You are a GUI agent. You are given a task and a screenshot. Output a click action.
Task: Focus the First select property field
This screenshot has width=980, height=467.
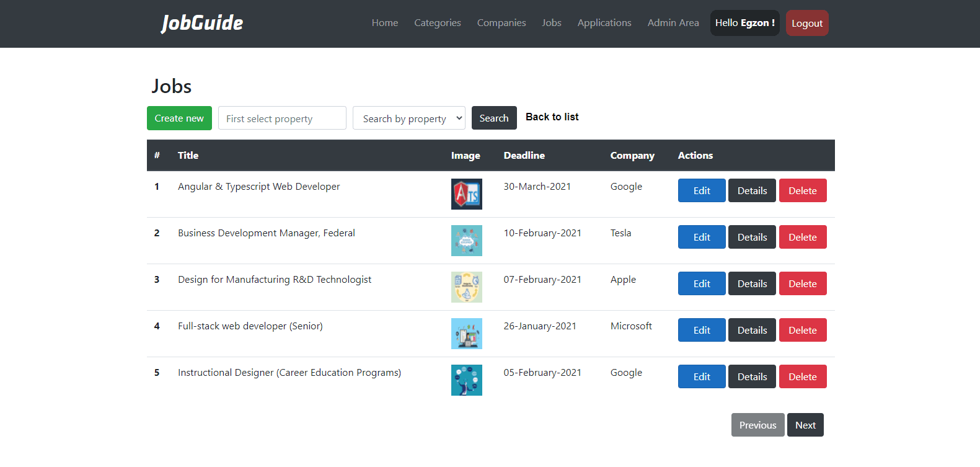(x=282, y=118)
